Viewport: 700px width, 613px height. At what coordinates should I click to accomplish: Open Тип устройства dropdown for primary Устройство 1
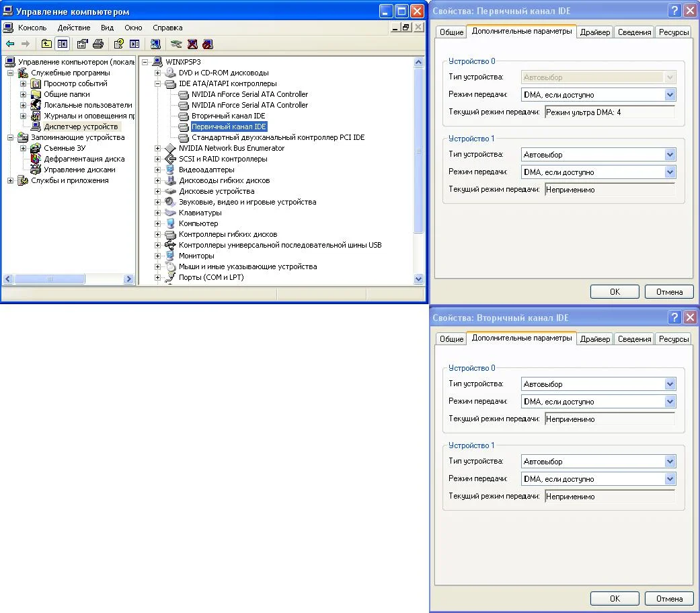[669, 155]
